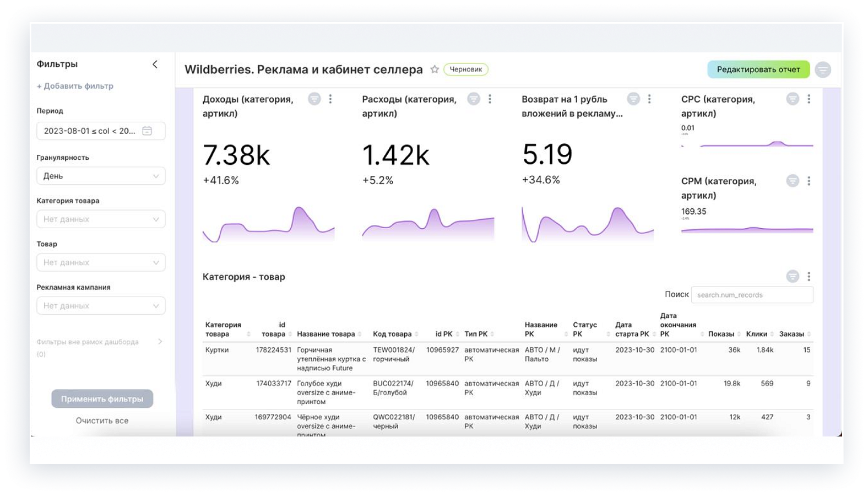The width and height of the screenshot is (868, 496).
Task: Open the Товар filter dropdown
Action: pyautogui.click(x=101, y=262)
